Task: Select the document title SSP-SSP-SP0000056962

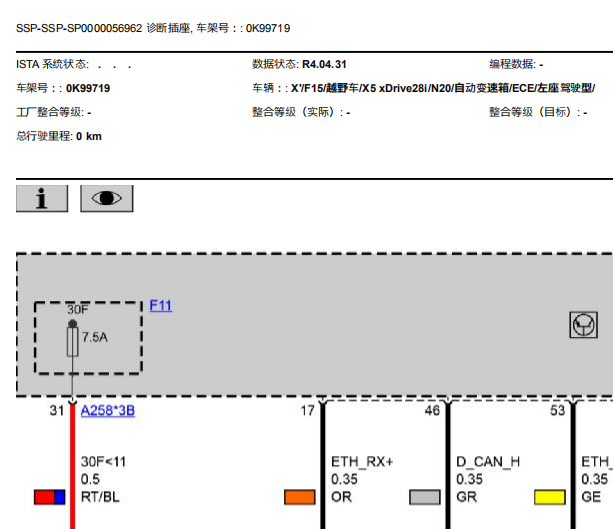Action: [79, 29]
